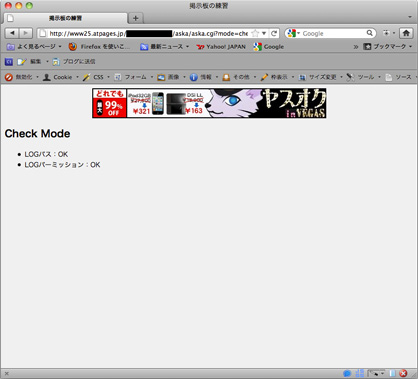The width and height of the screenshot is (418, 379).
Task: Open ツール tools menu
Action: click(363, 77)
